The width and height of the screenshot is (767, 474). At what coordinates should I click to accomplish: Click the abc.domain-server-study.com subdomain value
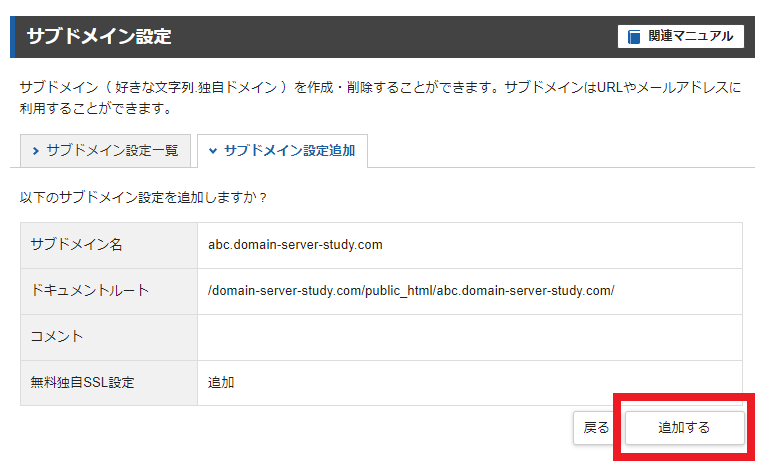(x=295, y=245)
